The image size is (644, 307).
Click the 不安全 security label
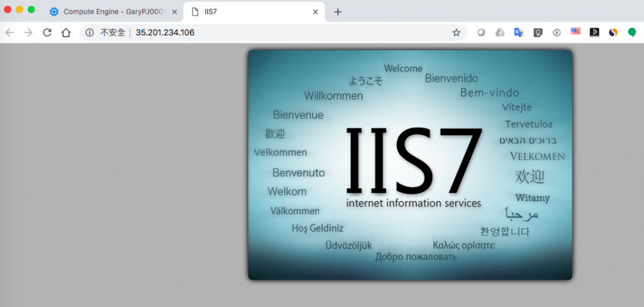[x=113, y=33]
